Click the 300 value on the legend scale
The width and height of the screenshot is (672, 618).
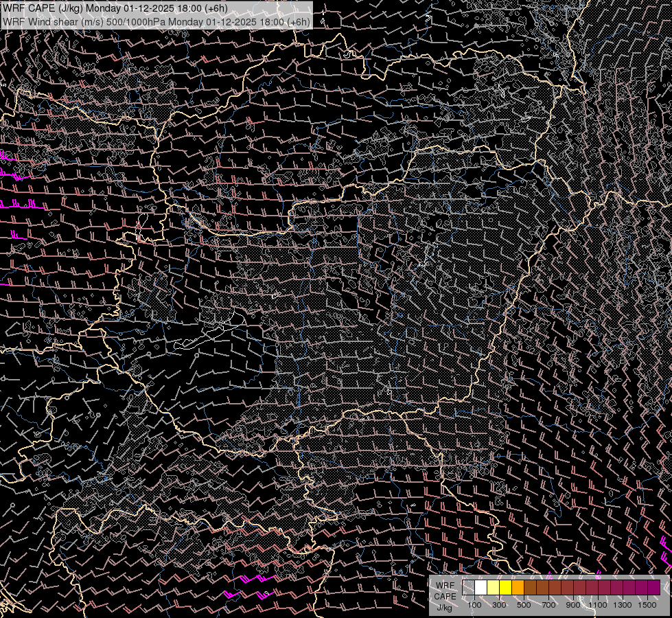(499, 605)
